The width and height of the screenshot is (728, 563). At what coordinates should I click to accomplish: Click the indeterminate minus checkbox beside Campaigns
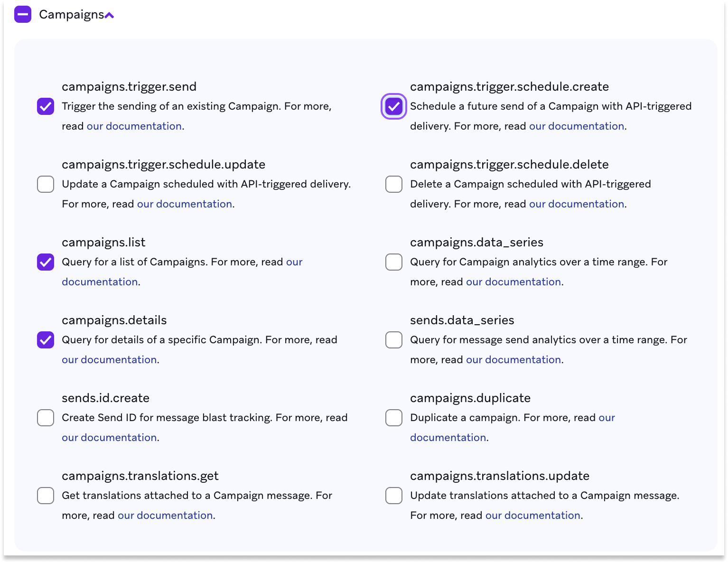(22, 15)
